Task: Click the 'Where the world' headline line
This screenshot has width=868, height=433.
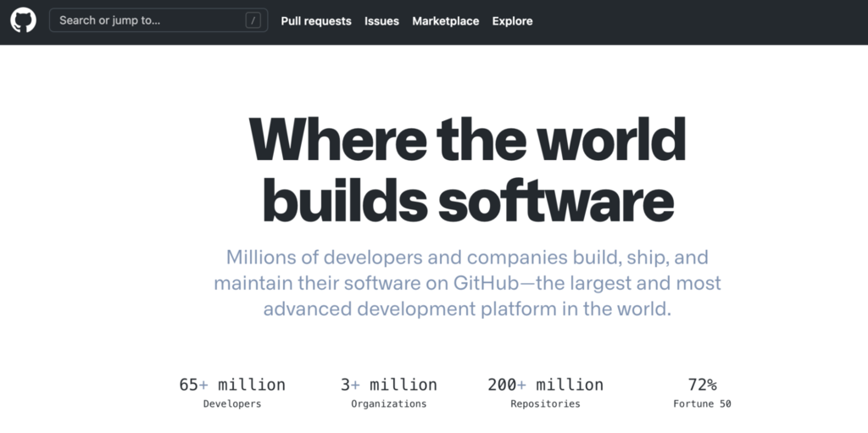Action: click(x=467, y=139)
